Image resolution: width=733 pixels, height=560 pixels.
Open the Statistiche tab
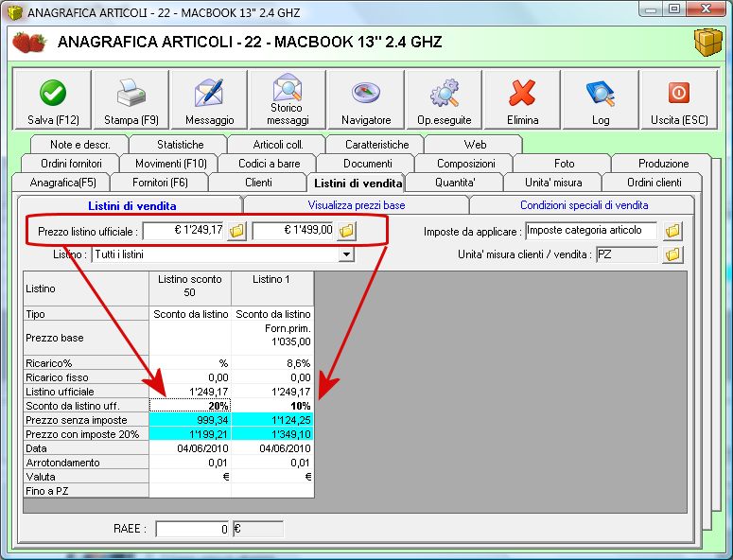180,145
